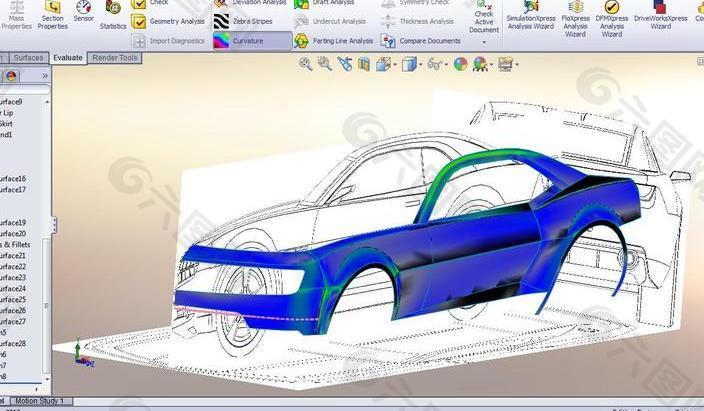
Task: Add a Sensor from the ribbon
Action: pos(84,13)
